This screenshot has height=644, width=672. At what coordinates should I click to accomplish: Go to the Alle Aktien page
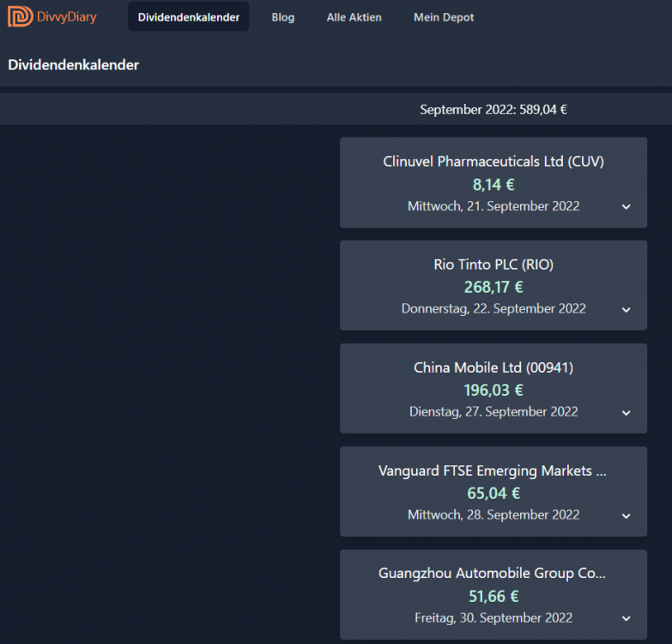(354, 17)
